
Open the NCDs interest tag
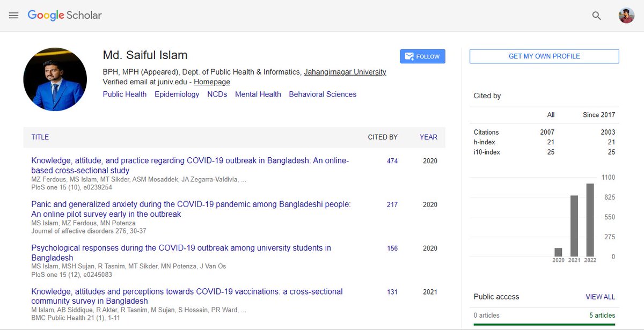pyautogui.click(x=217, y=94)
